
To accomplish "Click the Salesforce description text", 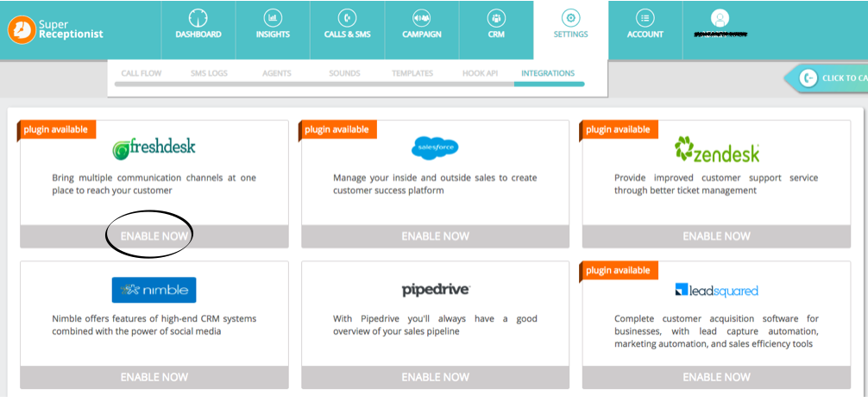I will (x=435, y=184).
